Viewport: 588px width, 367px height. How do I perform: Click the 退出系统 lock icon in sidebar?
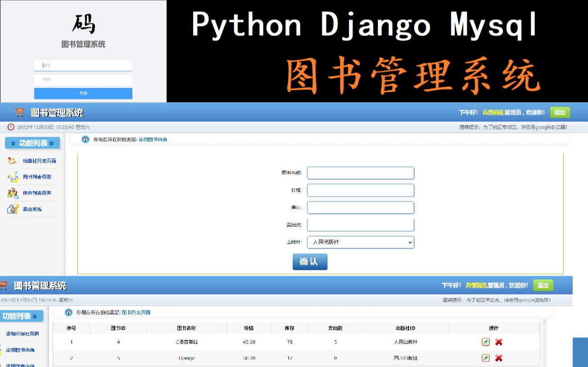(x=13, y=209)
